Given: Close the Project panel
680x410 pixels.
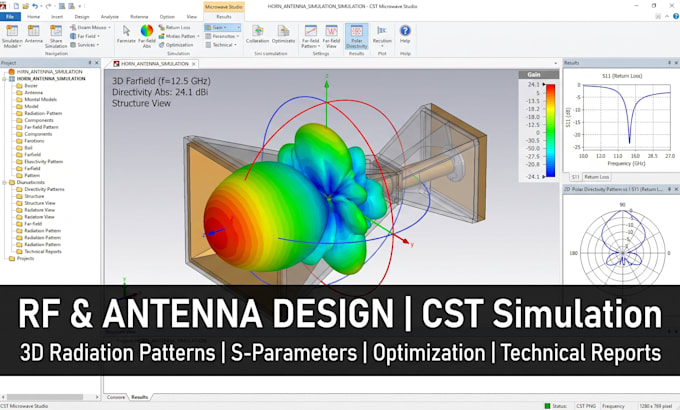Looking at the screenshot, I should coord(97,63).
